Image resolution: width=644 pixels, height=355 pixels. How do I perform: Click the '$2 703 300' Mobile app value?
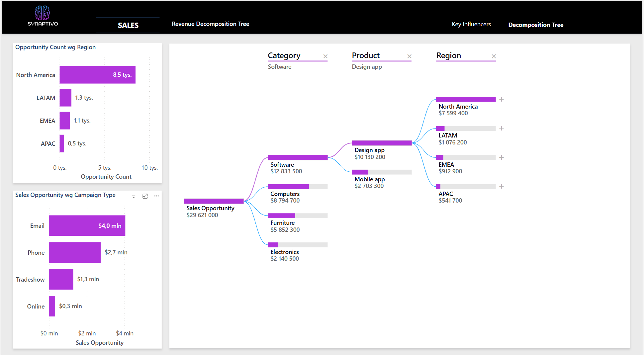pyautogui.click(x=369, y=186)
